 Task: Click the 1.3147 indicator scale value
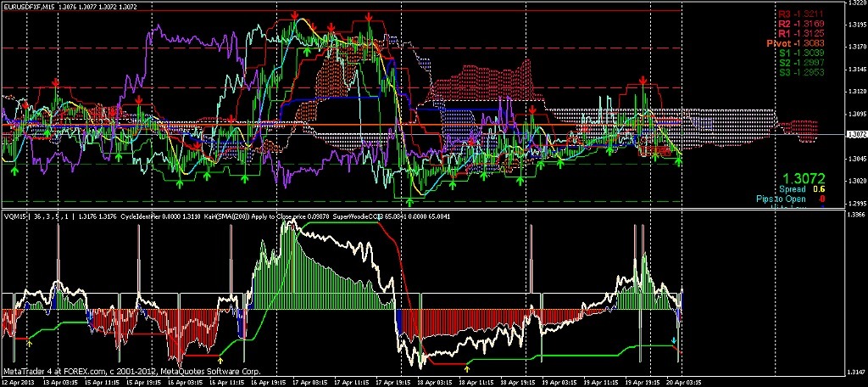point(856,372)
